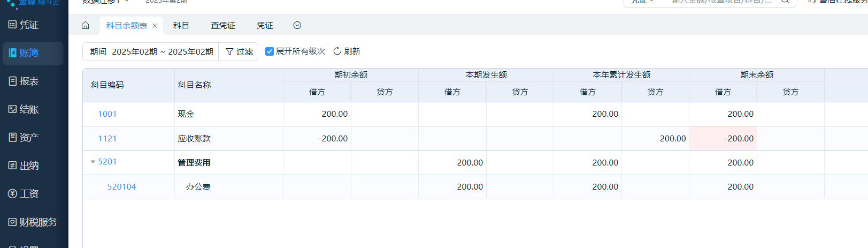Open the 财税服务 sidebar section

point(33,222)
